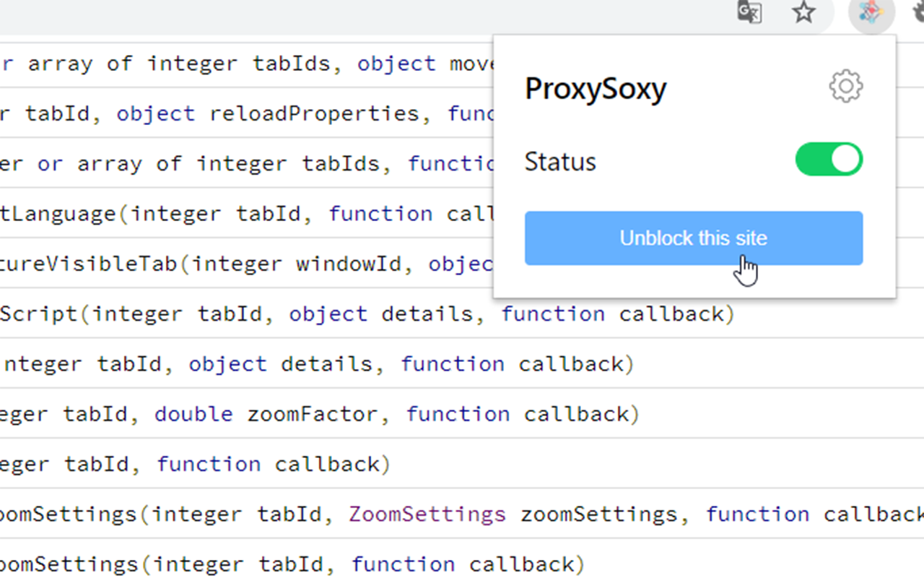This screenshot has width=924, height=578.
Task: Click 'zoomFactor' parameter text
Action: coord(313,414)
